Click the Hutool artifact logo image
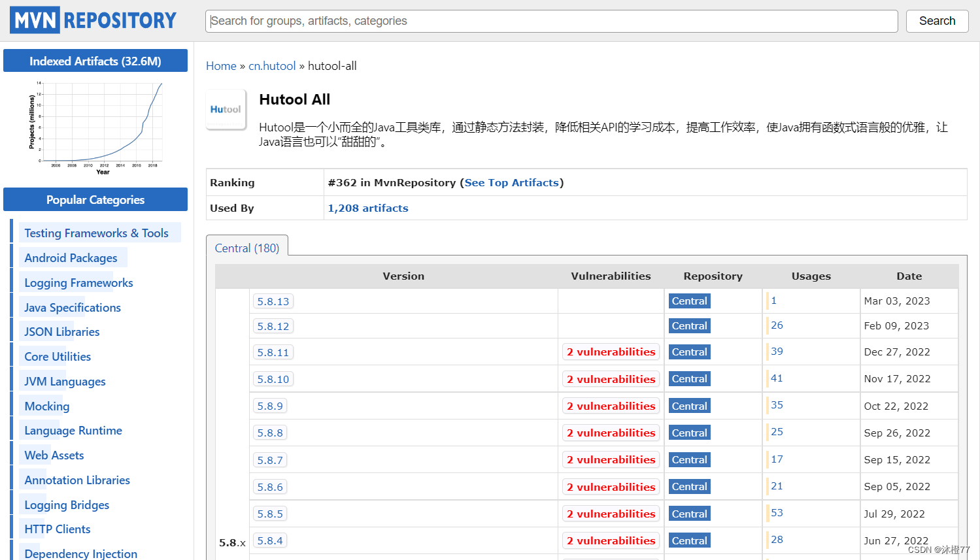Screen dimensions: 980x560 click(x=226, y=110)
